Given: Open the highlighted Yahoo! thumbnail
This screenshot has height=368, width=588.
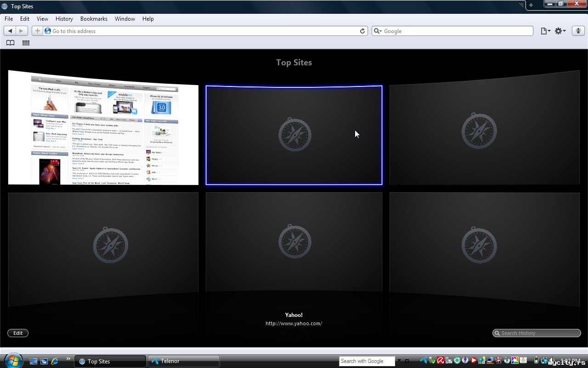Looking at the screenshot, I should (294, 135).
